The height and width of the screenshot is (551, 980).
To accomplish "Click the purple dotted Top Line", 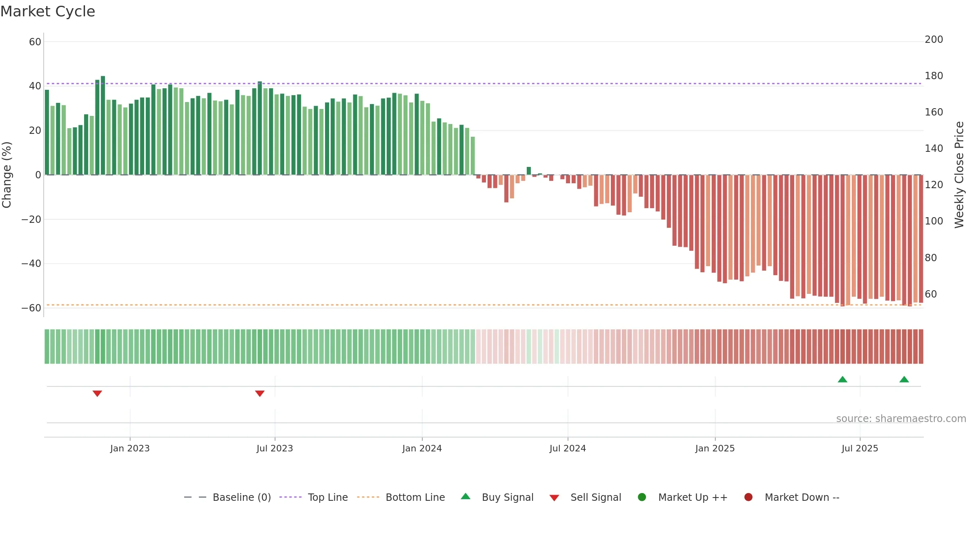I will [x=484, y=84].
